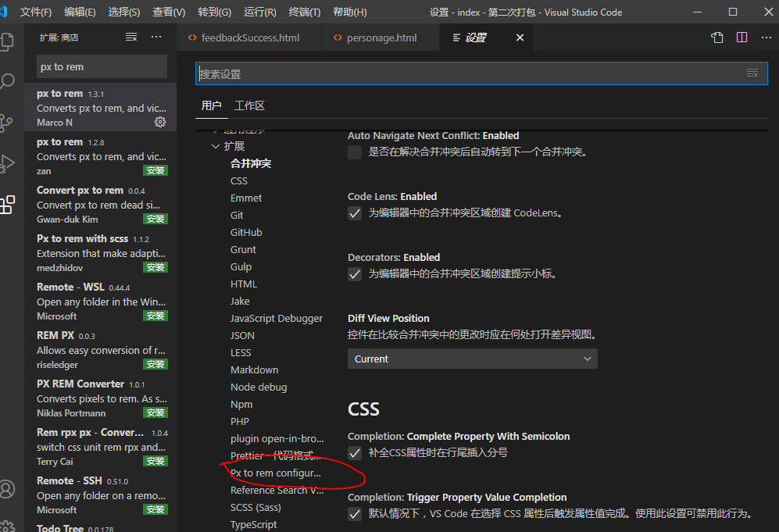The height and width of the screenshot is (532, 779).
Task: Toggle Auto Navigate Next Conflict checkbox
Action: [355, 152]
